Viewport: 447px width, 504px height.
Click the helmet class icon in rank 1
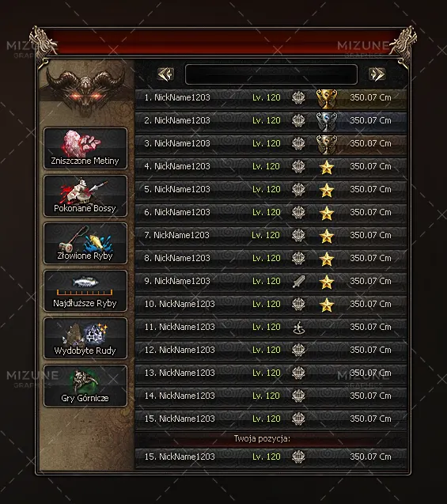298,98
